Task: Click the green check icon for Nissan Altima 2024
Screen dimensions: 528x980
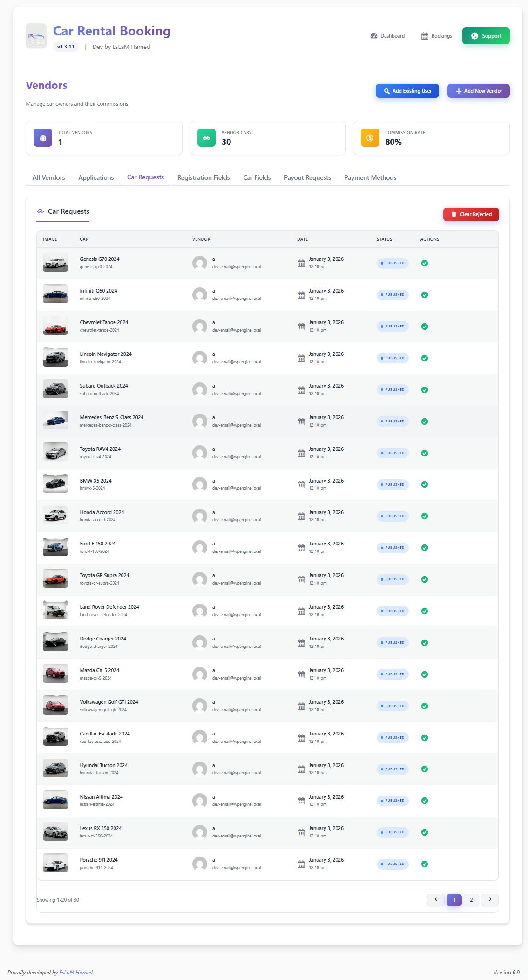Action: point(425,801)
